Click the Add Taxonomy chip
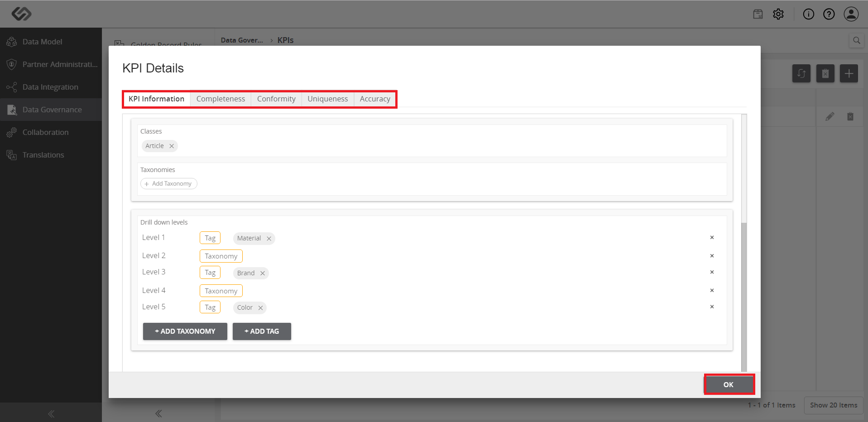 click(x=169, y=184)
